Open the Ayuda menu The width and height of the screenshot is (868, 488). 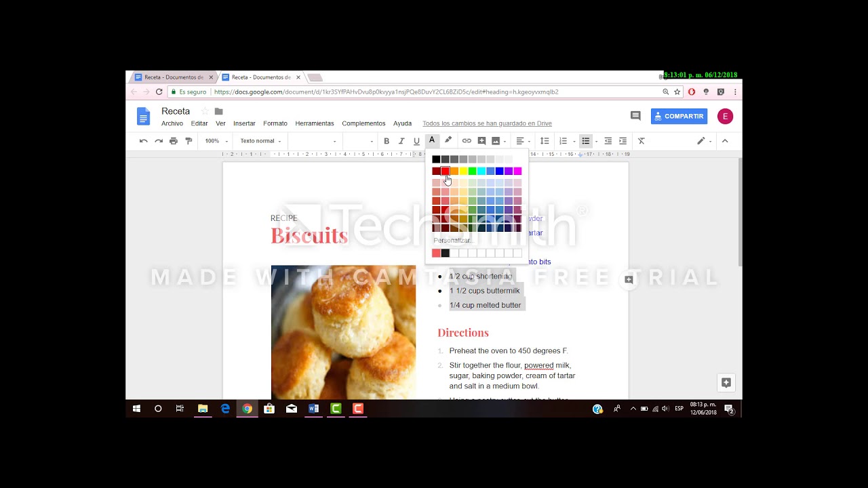point(402,123)
